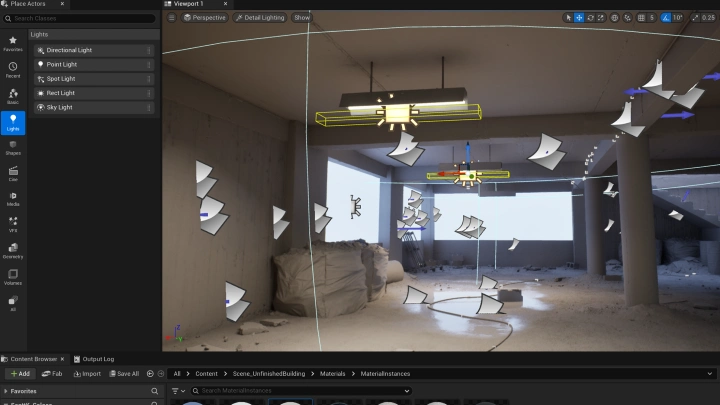Toggle rotation angle snapping
Screen dimensions: 720x405
tap(666, 17)
